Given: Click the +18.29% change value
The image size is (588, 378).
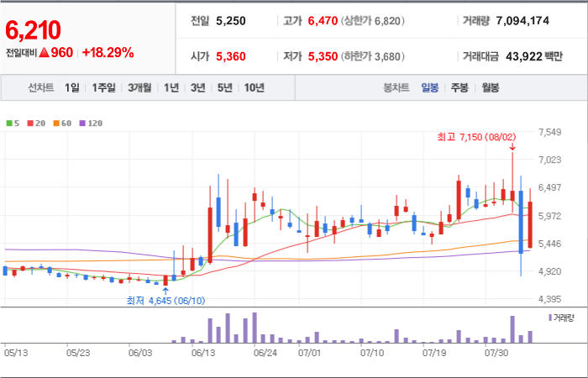Looking at the screenshot, I should coord(108,53).
